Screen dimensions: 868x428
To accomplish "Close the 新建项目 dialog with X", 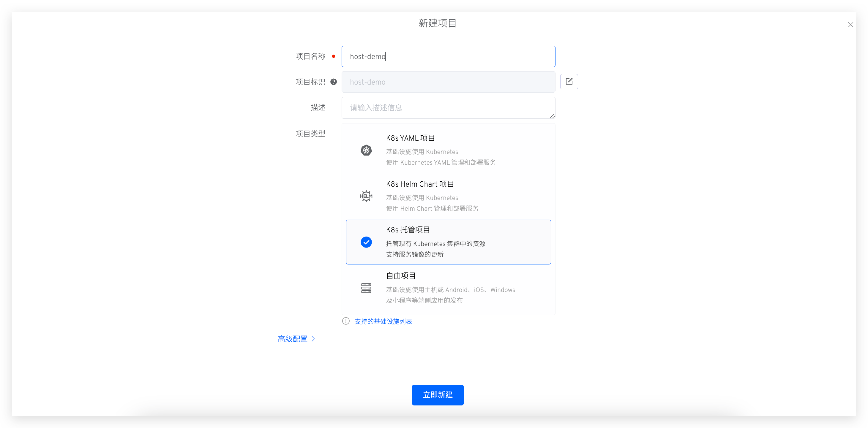I will [x=850, y=25].
